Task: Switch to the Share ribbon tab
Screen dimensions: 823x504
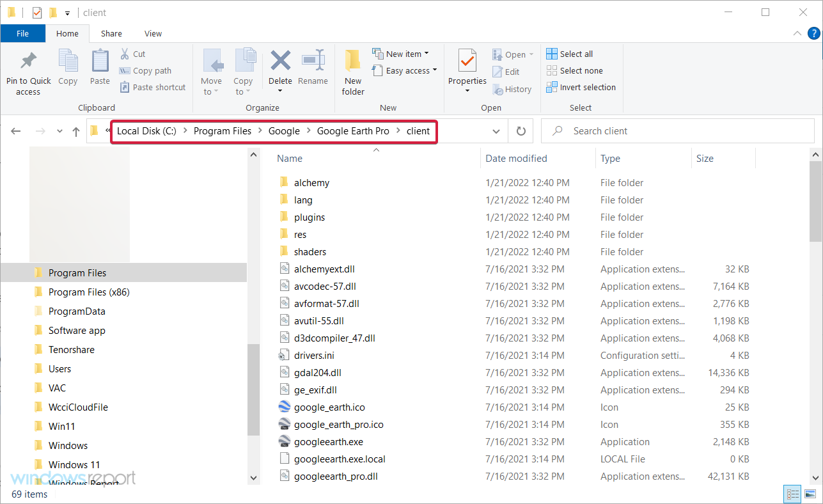Action: pos(111,34)
